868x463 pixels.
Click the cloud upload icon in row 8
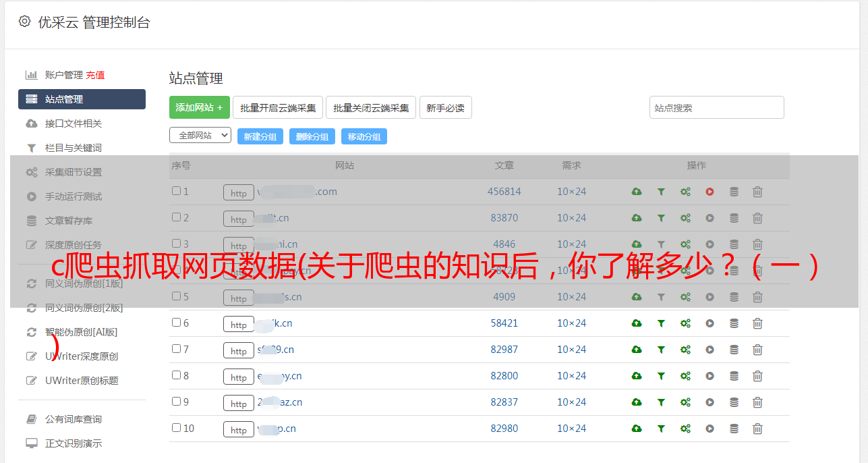coord(637,376)
